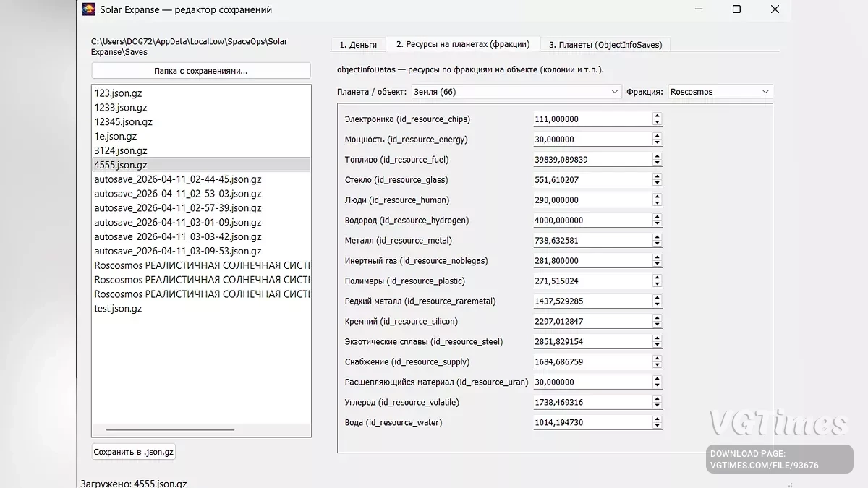Click the Папка с сохранениями... button

(x=201, y=71)
